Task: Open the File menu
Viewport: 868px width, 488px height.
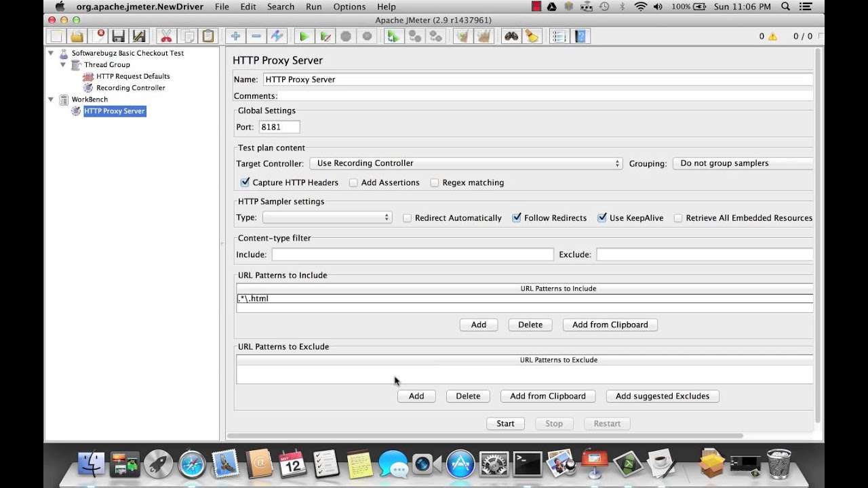Action: click(222, 7)
